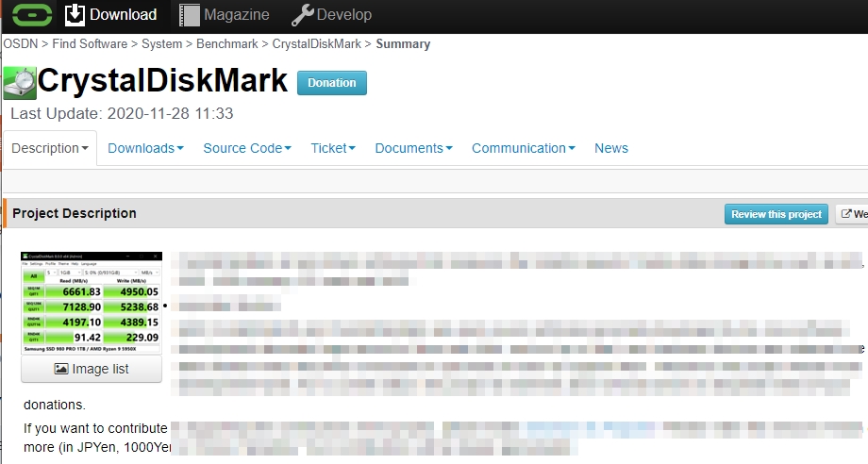Image resolution: width=868 pixels, height=464 pixels.
Task: Expand the Source Code dropdown menu
Action: tap(247, 148)
